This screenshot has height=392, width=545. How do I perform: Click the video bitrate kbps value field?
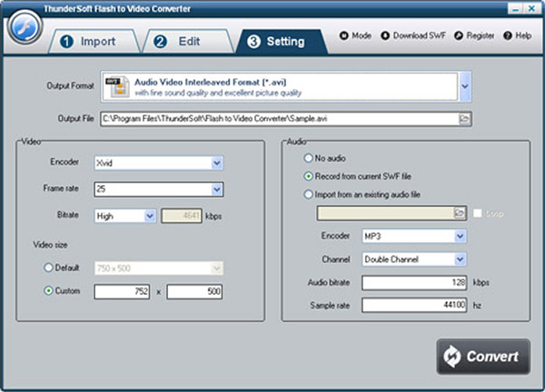(182, 216)
